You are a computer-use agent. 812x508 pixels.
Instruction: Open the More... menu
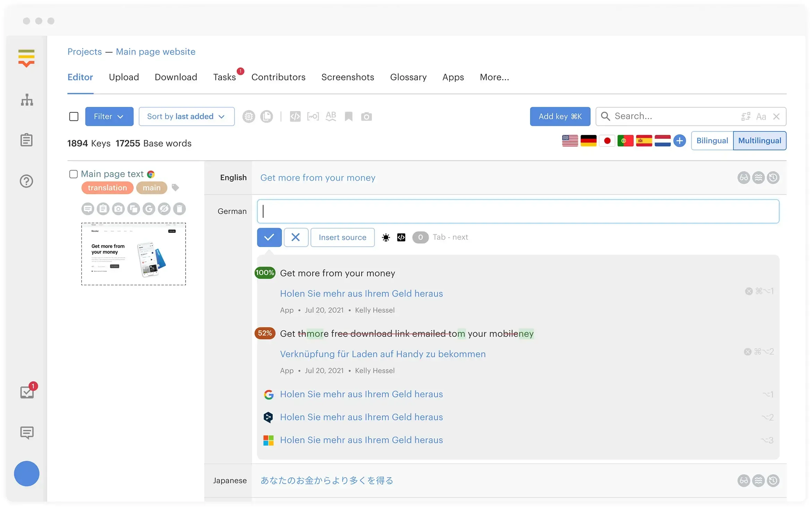[494, 77]
